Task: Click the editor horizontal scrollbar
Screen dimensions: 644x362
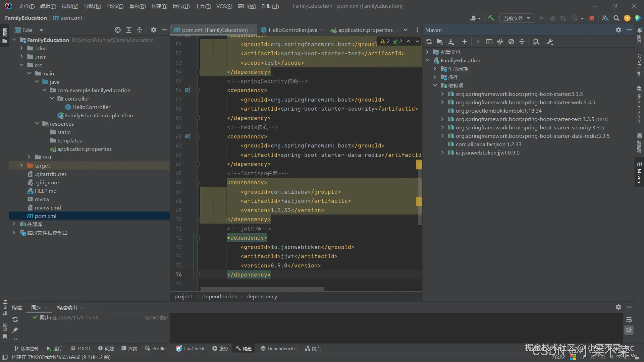Action: 262,289
